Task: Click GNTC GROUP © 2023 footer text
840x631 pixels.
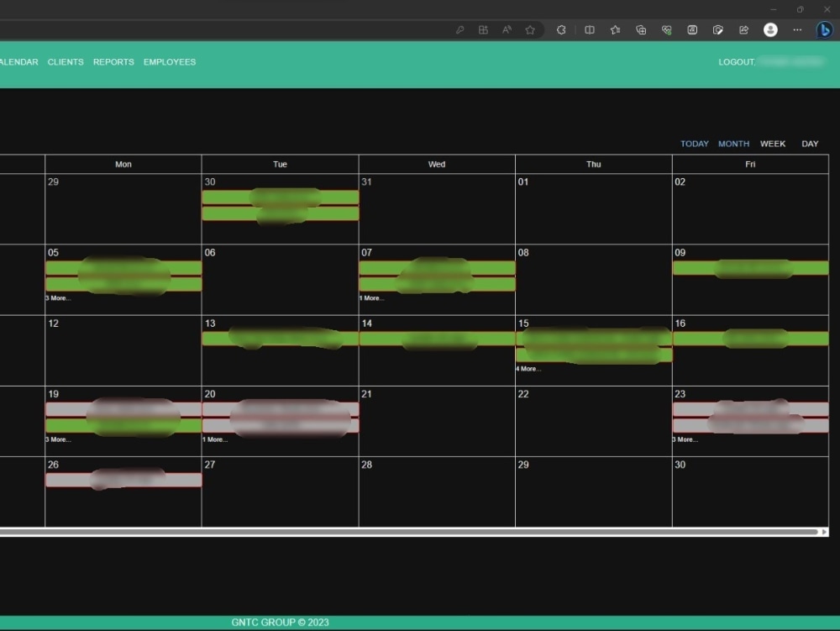Action: [281, 623]
